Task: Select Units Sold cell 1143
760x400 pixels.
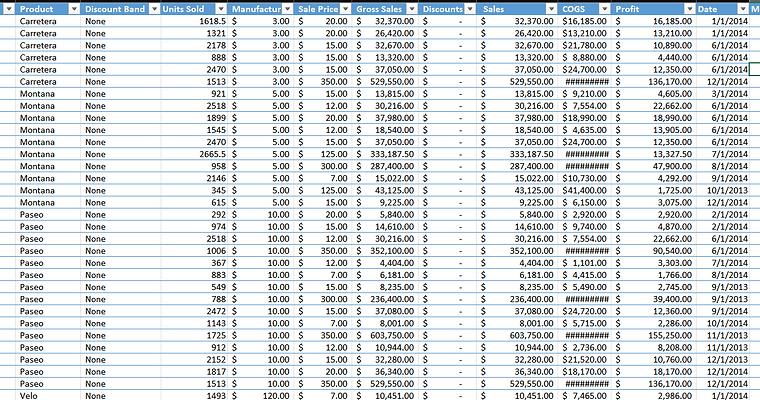Action: [194, 323]
